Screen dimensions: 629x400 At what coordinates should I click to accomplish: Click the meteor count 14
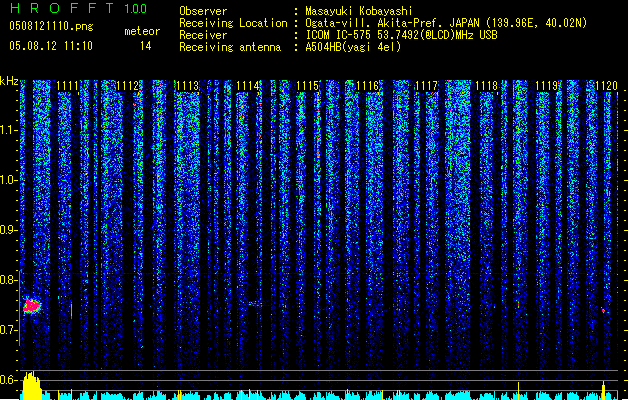click(146, 46)
